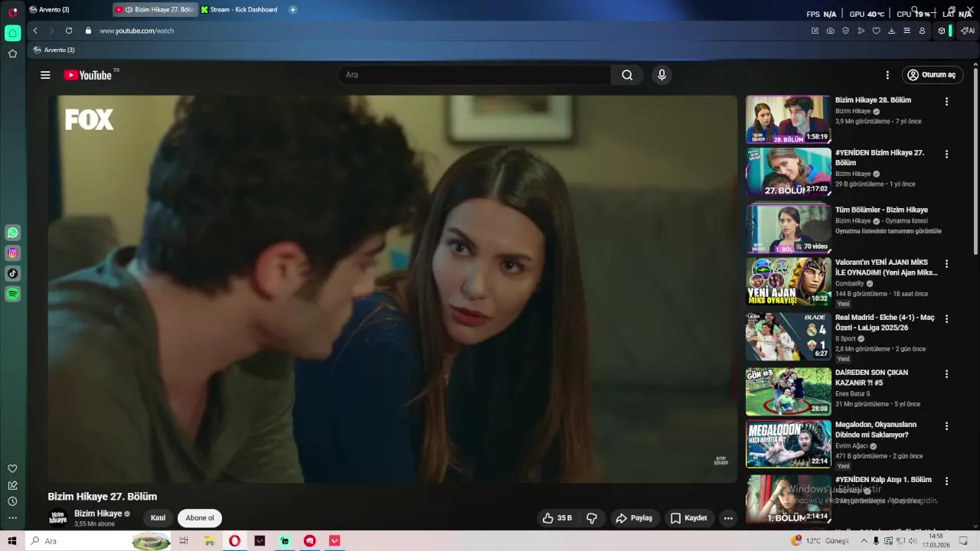Click the Windows taskbar Ara search box
This screenshot has height=551, width=980.
100,541
